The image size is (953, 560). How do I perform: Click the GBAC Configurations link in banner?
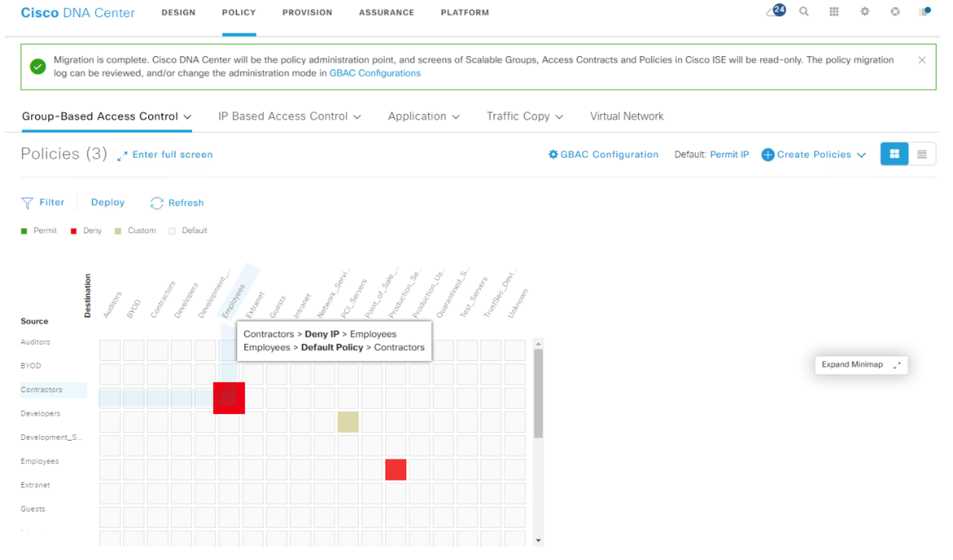tap(374, 73)
